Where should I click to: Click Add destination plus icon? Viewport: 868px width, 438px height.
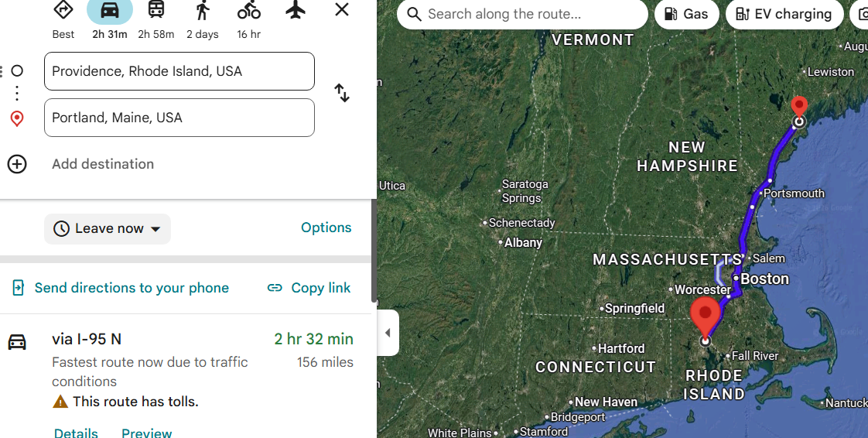coord(17,164)
